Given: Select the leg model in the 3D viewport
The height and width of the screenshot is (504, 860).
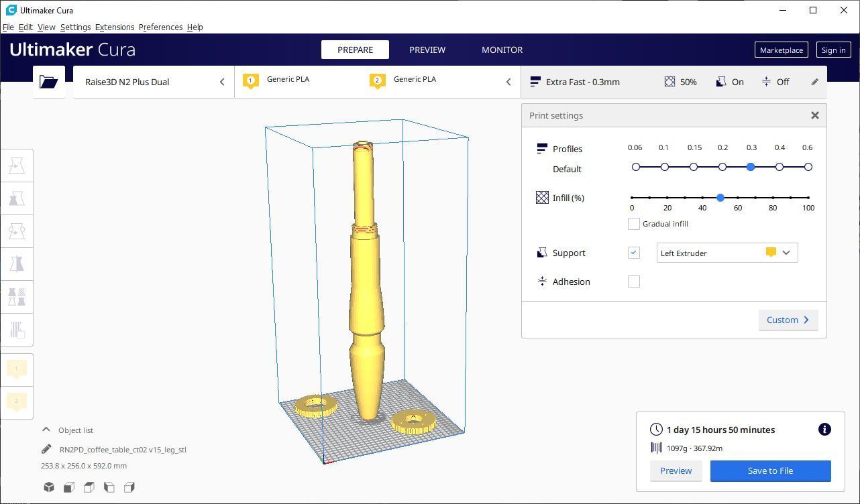Looking at the screenshot, I should pyautogui.click(x=366, y=281).
